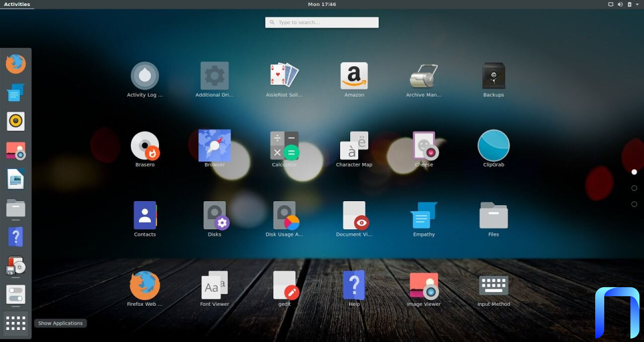This screenshot has width=644, height=342.
Task: Switch to second app page indicator
Action: (634, 188)
